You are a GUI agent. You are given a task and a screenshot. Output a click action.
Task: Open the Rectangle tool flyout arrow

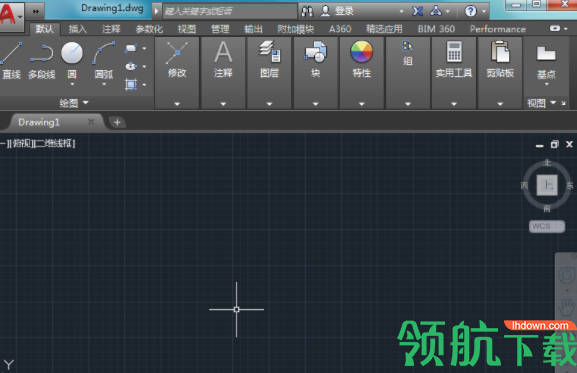pyautogui.click(x=144, y=48)
